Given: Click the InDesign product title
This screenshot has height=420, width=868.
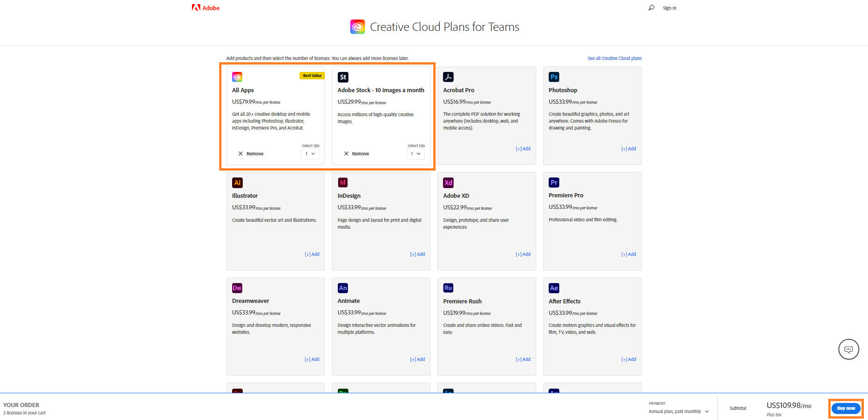Looking at the screenshot, I should 349,196.
